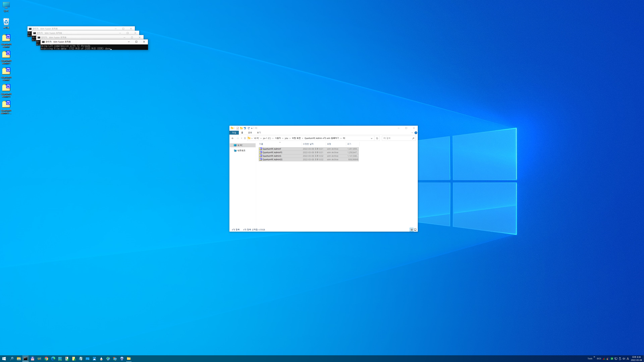Screen dimensions: 644x362
Task: Open the Recycle Bin desktop icon
Action: pyautogui.click(x=6, y=23)
